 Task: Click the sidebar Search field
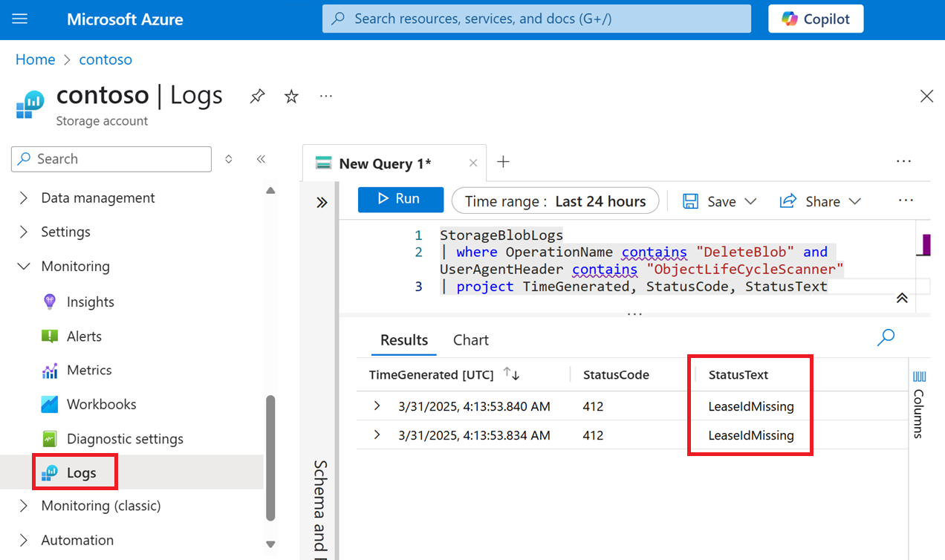(x=111, y=159)
